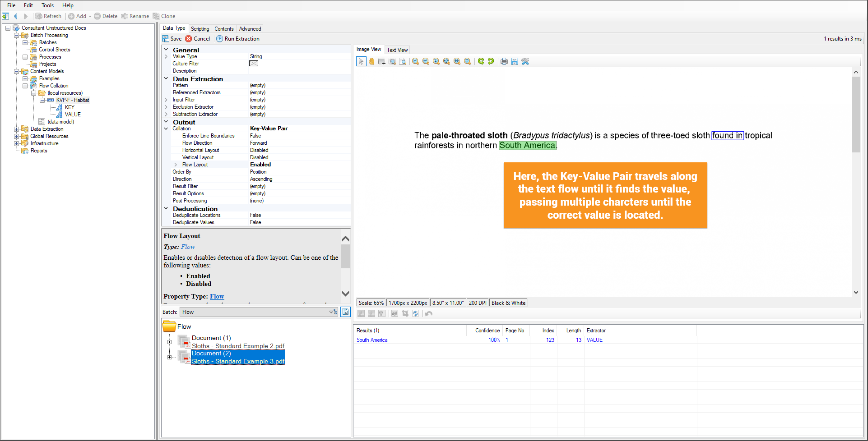Screen dimensions: 868x441
Task: Open the Flow type hyperlink
Action: (x=188, y=247)
